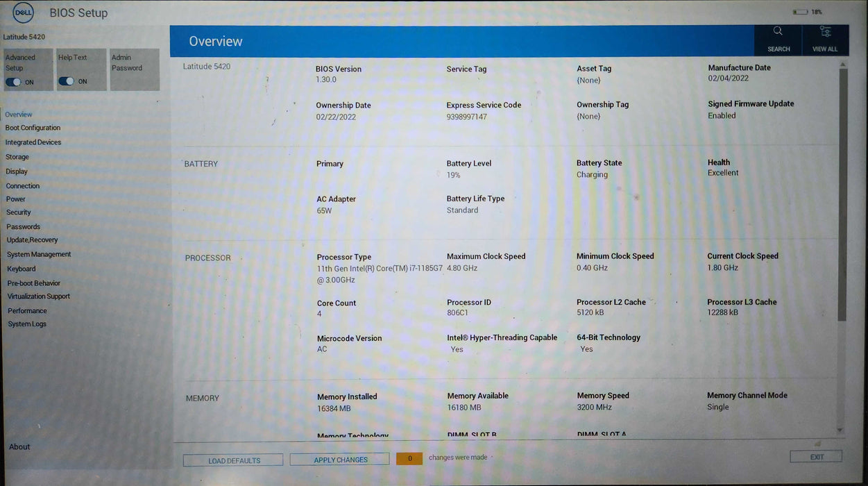The image size is (868, 486).
Task: Select Overview in the sidebar
Action: tap(19, 115)
